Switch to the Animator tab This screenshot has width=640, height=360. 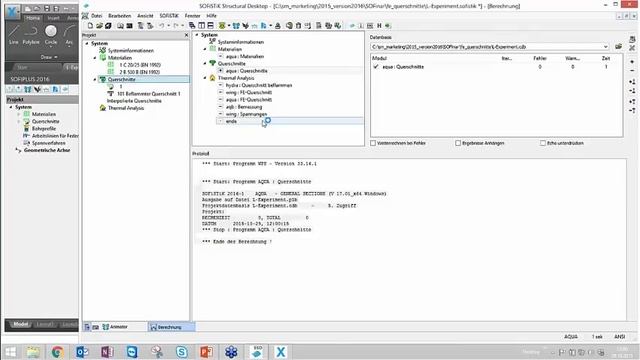pyautogui.click(x=115, y=327)
